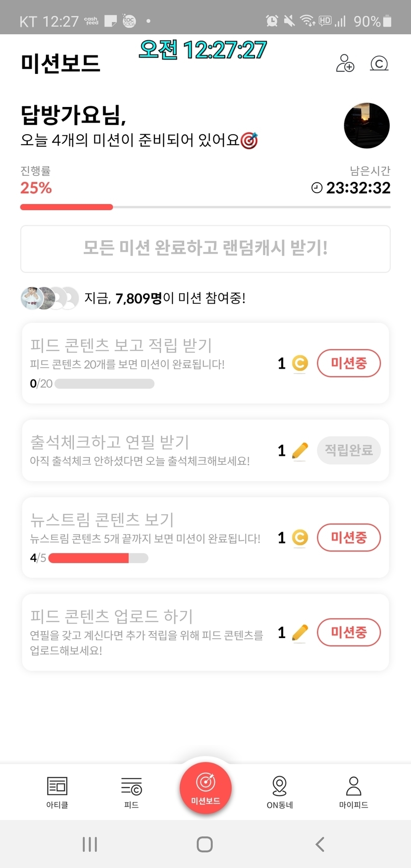Click the remaining time clock icon
The width and height of the screenshot is (411, 868).
click(317, 188)
